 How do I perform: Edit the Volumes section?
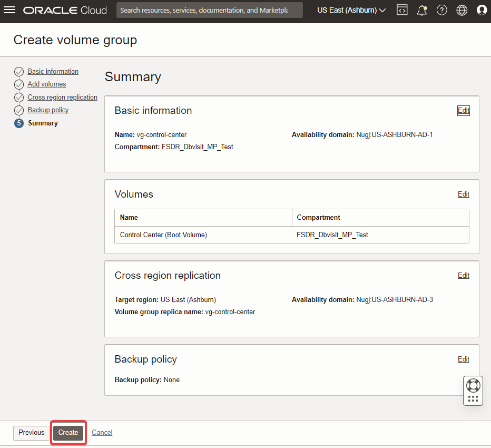click(x=464, y=194)
